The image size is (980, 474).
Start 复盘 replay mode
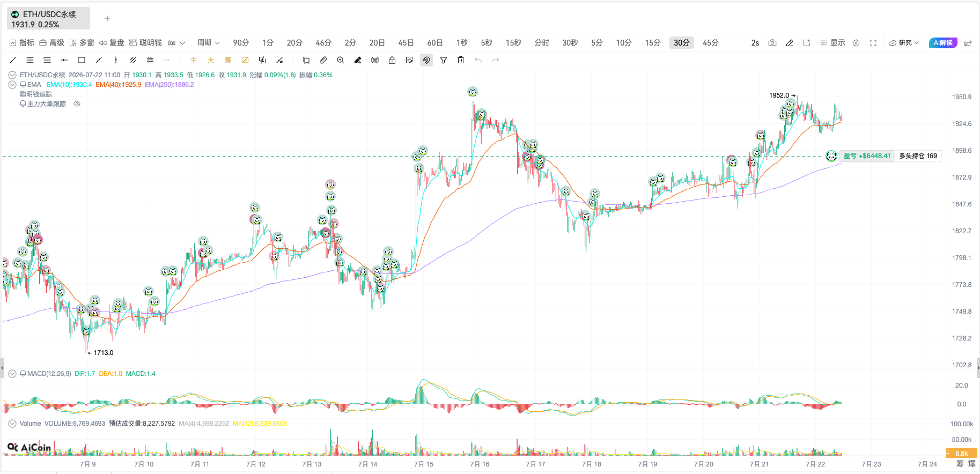112,43
